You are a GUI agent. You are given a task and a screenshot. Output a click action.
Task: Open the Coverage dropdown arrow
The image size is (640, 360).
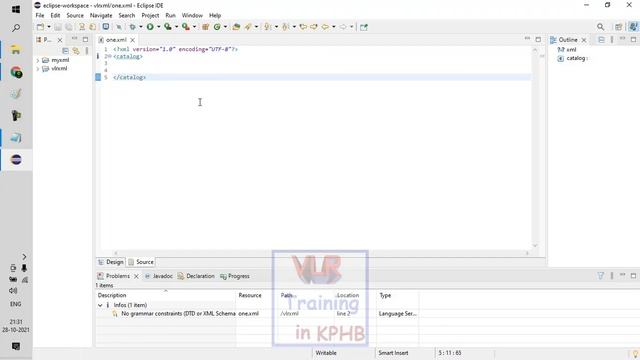pos(176,27)
